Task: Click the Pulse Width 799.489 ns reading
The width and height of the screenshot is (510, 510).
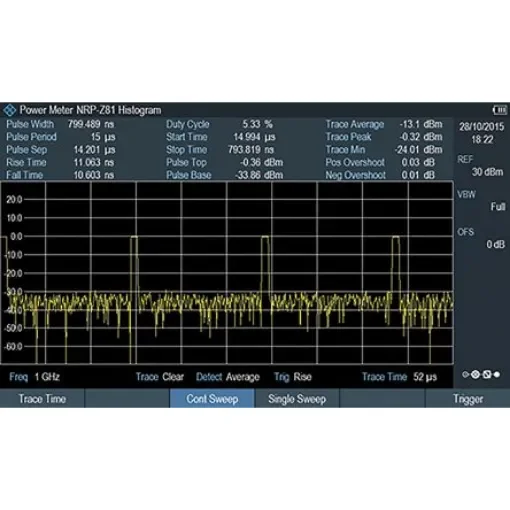Action: (60, 124)
